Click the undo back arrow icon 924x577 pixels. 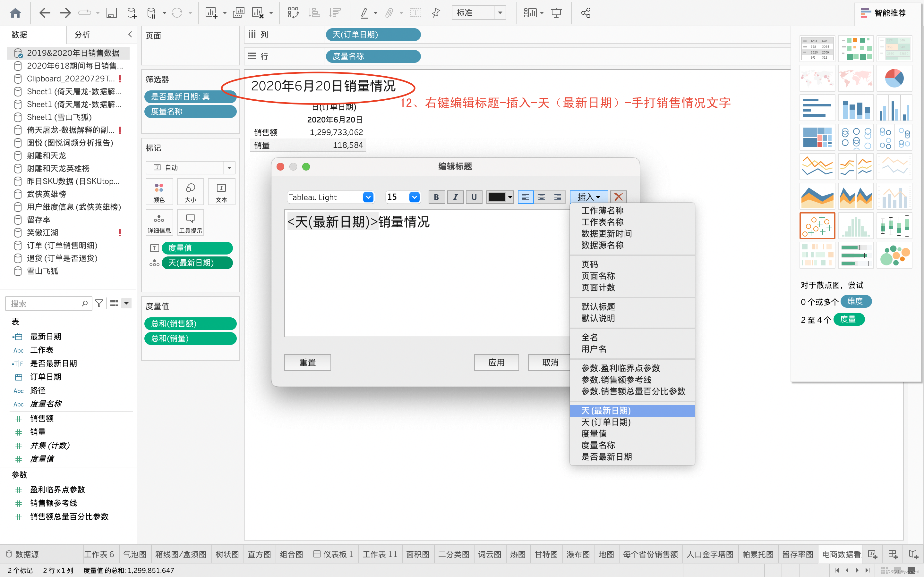tap(45, 13)
